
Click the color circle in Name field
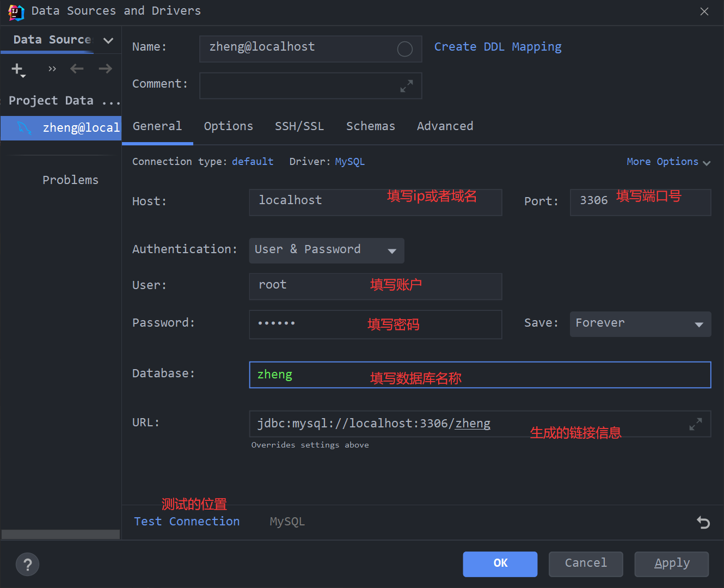pyautogui.click(x=404, y=49)
